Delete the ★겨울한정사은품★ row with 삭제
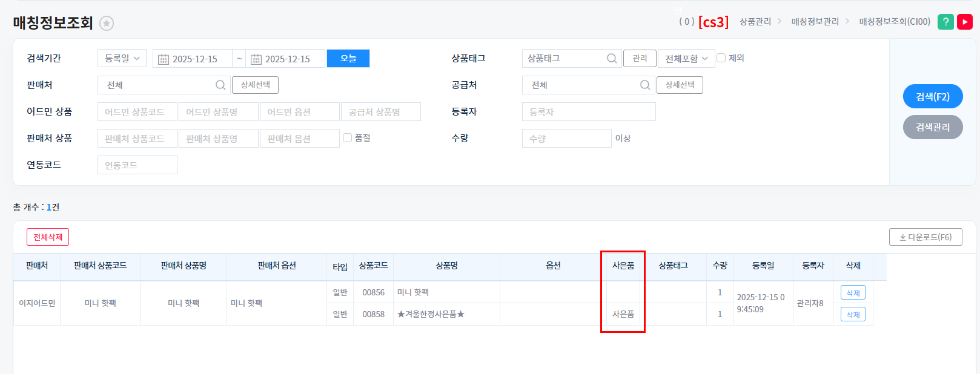The width and height of the screenshot is (980, 374). 853,315
